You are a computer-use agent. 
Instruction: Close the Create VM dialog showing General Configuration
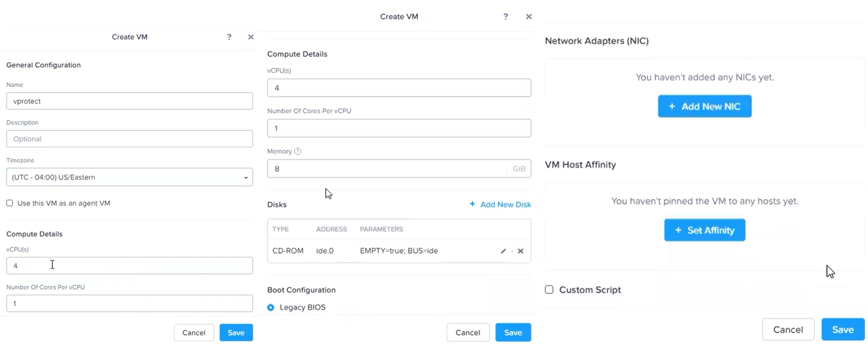pyautogui.click(x=251, y=37)
